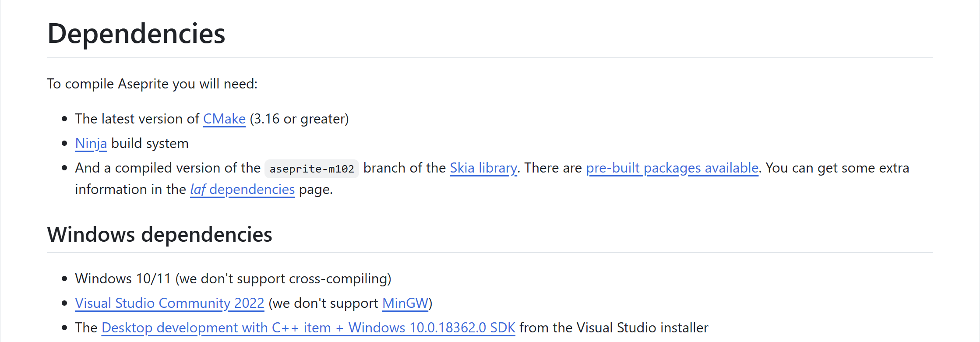Click the Visual Studio Community 2022 link
This screenshot has width=980, height=342.
click(169, 303)
